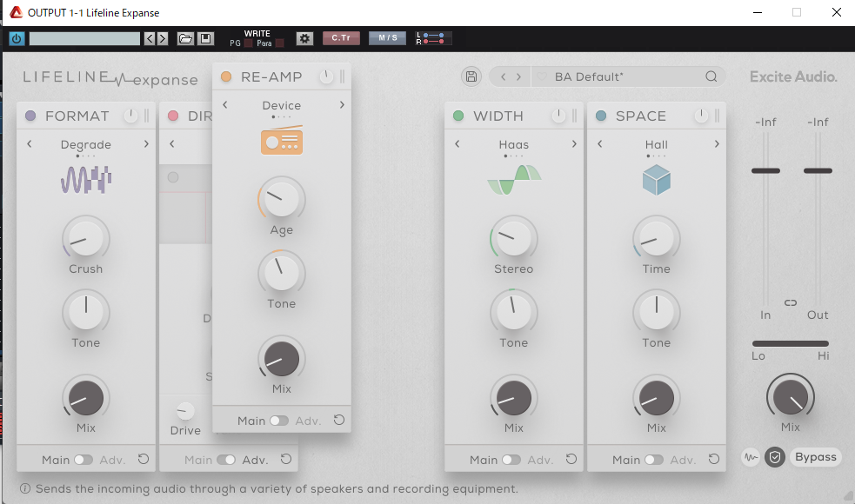Click the In level fader handle

click(765, 171)
